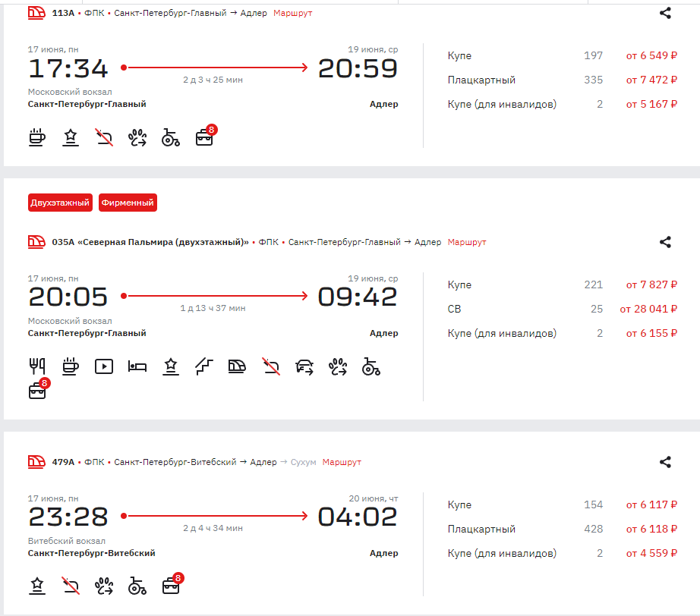Click the restaurant fork-and-knife icon on 035A
Image resolution: width=700 pixels, height=616 pixels.
coord(37,366)
